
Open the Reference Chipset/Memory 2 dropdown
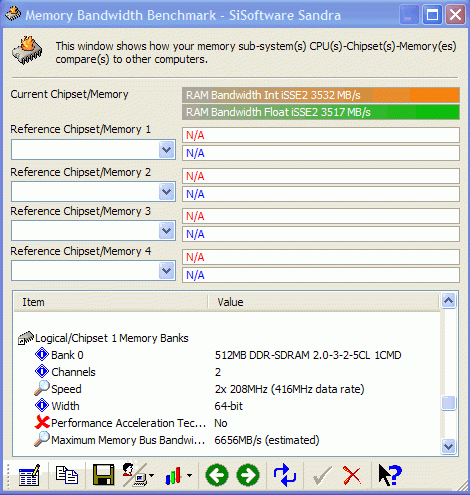click(x=167, y=192)
